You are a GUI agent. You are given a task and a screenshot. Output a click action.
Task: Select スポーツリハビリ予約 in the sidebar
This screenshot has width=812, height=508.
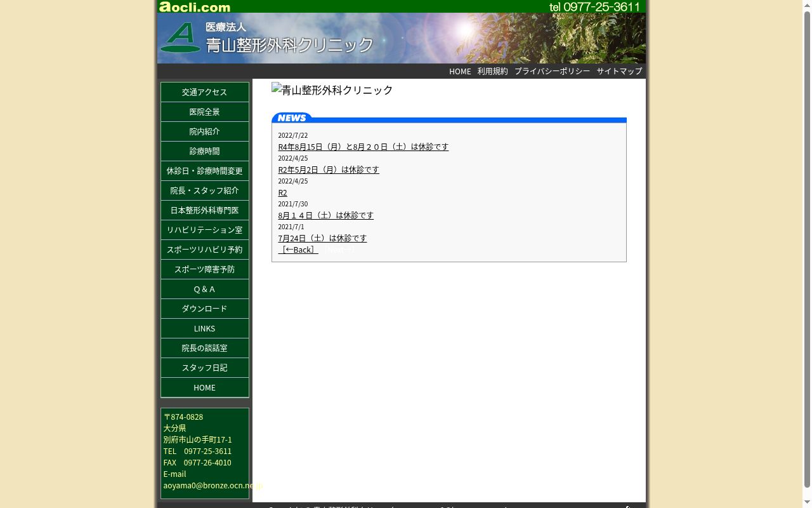coord(204,250)
